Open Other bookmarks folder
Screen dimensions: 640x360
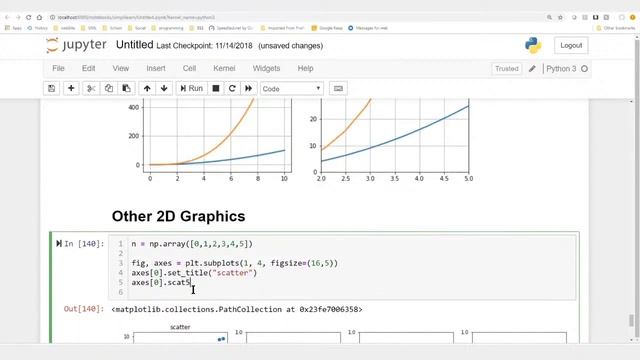coord(616,28)
